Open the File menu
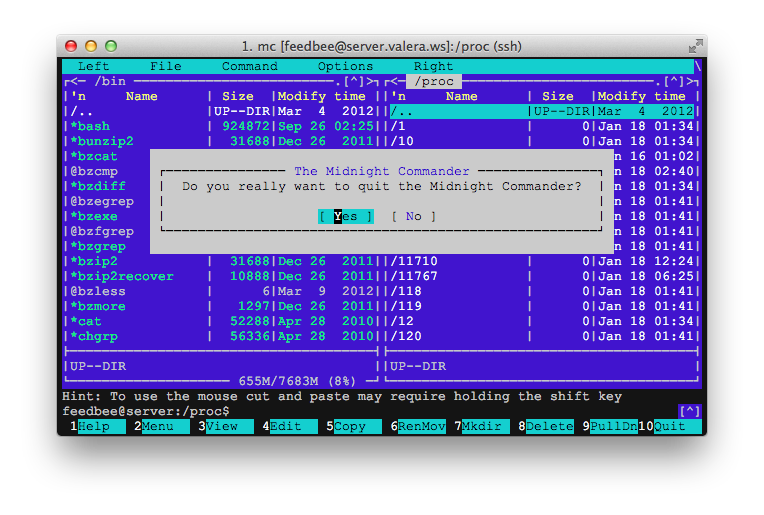764x515 pixels. point(166,66)
